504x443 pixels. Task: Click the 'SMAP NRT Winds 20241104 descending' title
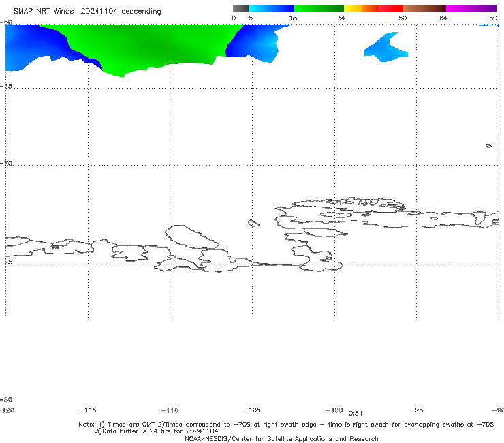87,11
